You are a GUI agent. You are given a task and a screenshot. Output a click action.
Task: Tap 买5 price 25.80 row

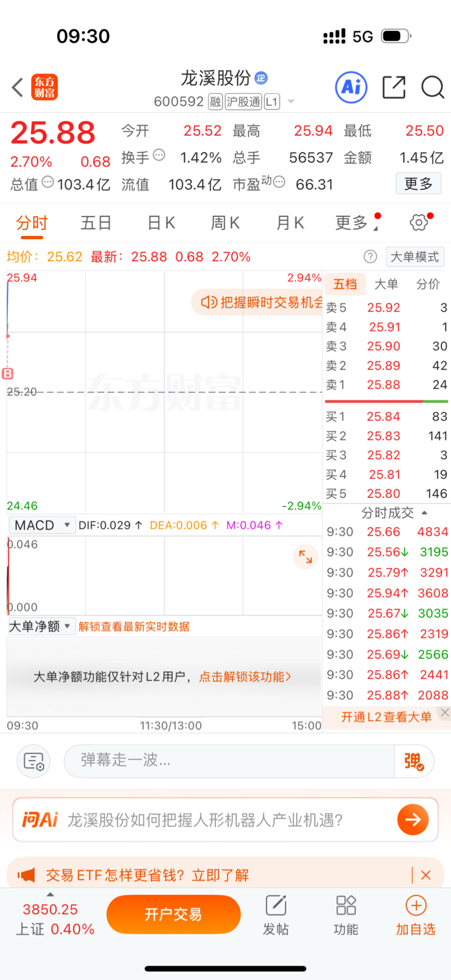[x=387, y=494]
